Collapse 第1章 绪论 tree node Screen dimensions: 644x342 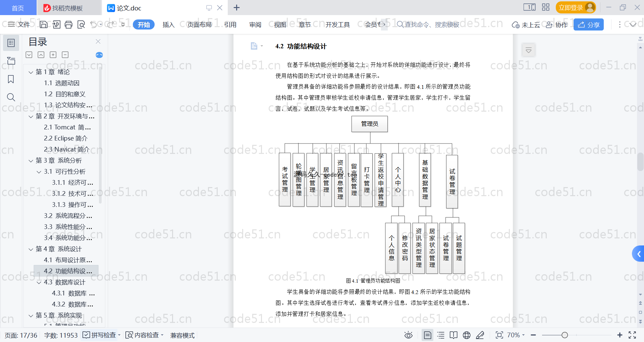pyautogui.click(x=31, y=72)
